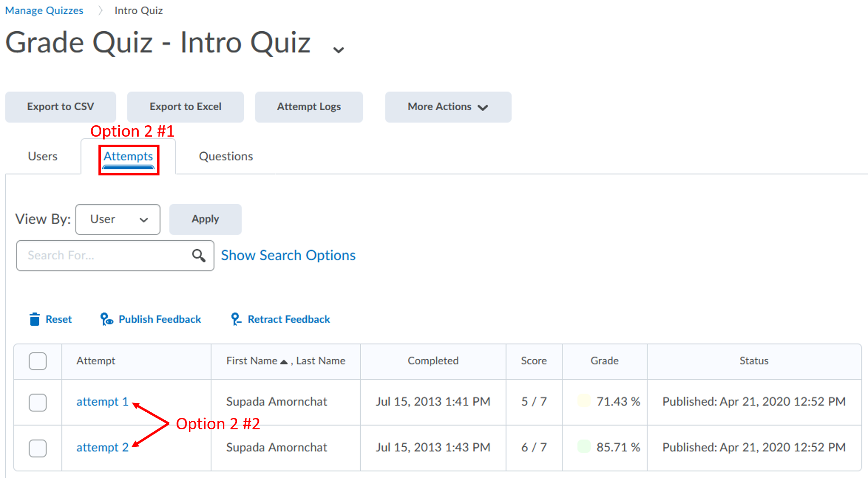Check the select-all checkbox in table header

pyautogui.click(x=37, y=361)
